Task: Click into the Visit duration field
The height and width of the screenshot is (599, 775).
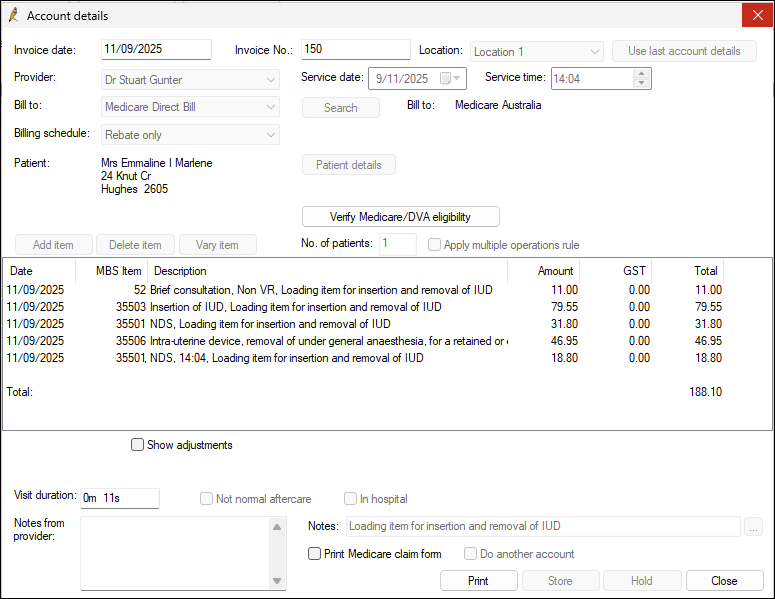Action: tap(119, 497)
